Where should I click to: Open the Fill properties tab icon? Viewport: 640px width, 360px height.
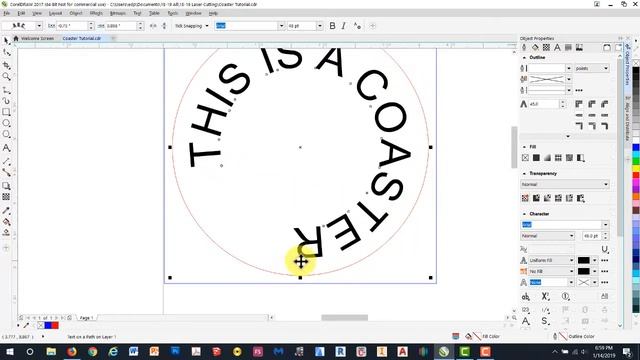pos(535,48)
